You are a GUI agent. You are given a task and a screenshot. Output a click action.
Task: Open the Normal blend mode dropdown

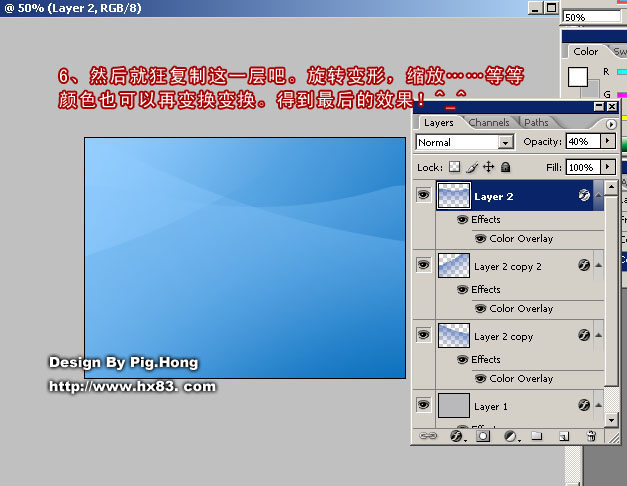506,142
